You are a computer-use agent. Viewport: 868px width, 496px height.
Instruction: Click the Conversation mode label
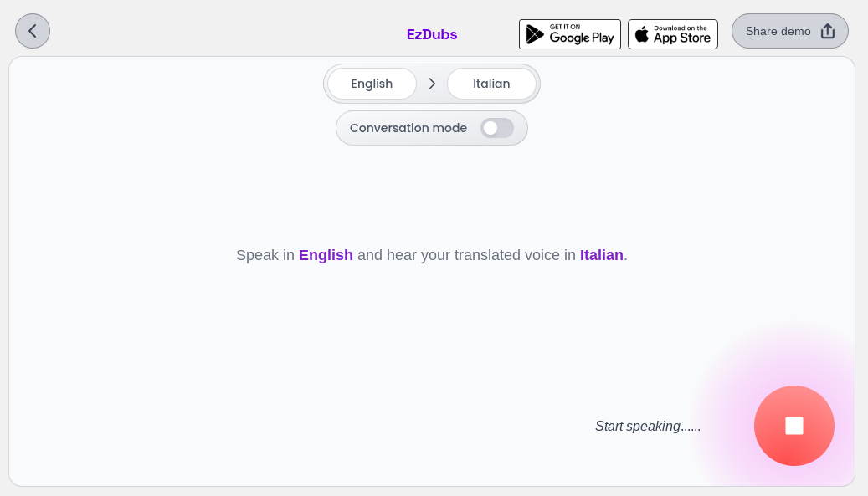coord(408,128)
